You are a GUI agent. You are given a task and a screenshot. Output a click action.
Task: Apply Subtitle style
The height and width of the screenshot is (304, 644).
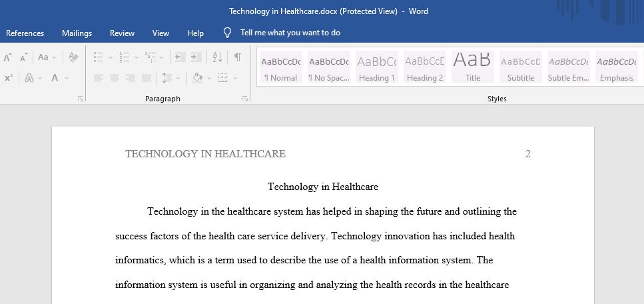pos(520,67)
